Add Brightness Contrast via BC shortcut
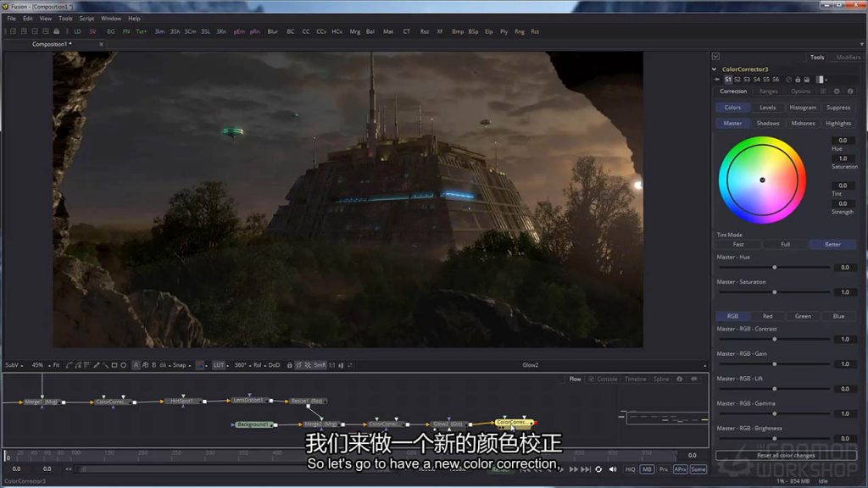The width and height of the screenshot is (868, 488). click(291, 31)
